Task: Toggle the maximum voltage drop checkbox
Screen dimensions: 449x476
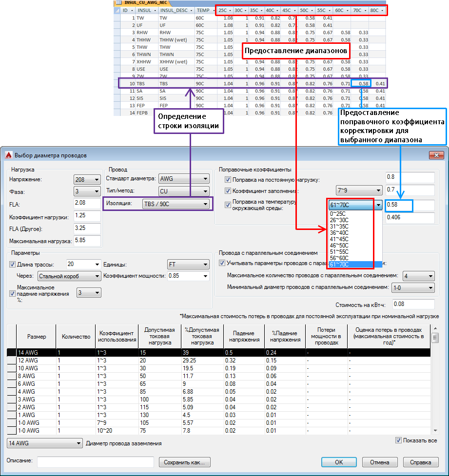Action: coord(13,294)
